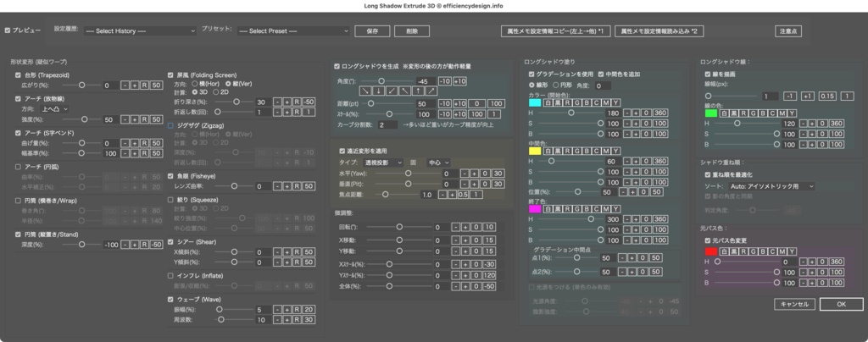Toggle the グラデーションを使用 checkbox

531,74
